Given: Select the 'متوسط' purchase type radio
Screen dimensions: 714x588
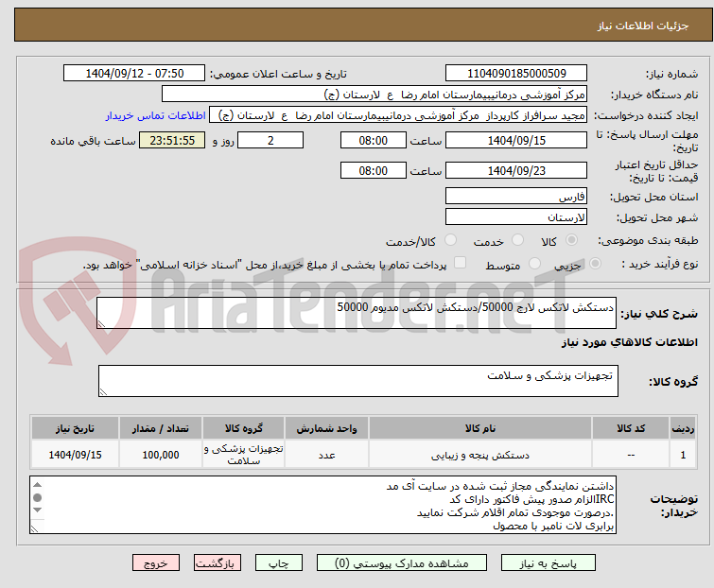Looking at the screenshot, I should click(534, 264).
